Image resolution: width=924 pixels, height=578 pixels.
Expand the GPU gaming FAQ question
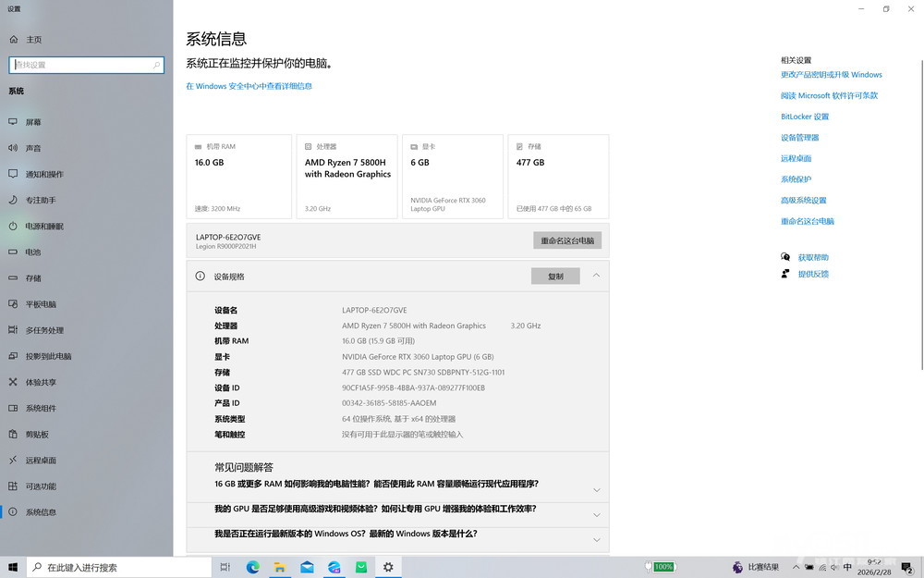coord(596,515)
